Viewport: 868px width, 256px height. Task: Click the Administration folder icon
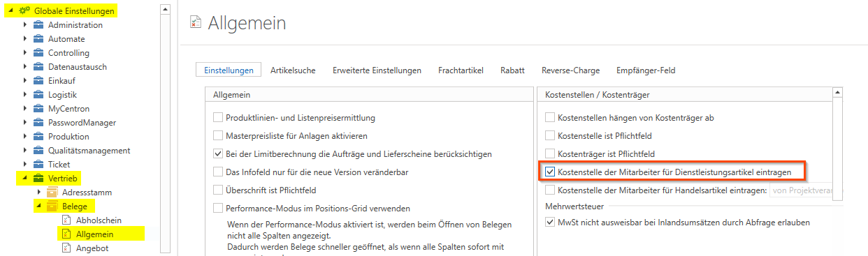point(38,25)
